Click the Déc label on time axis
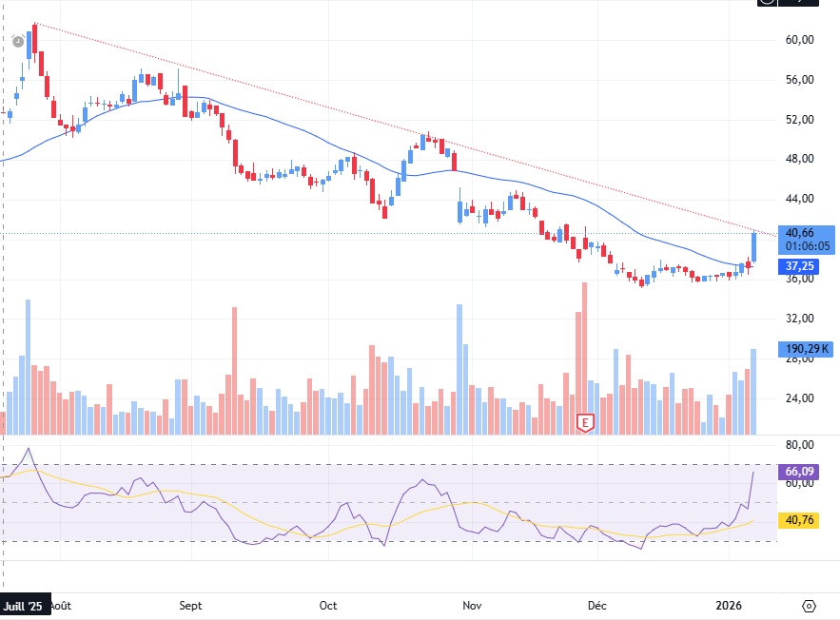 click(596, 606)
